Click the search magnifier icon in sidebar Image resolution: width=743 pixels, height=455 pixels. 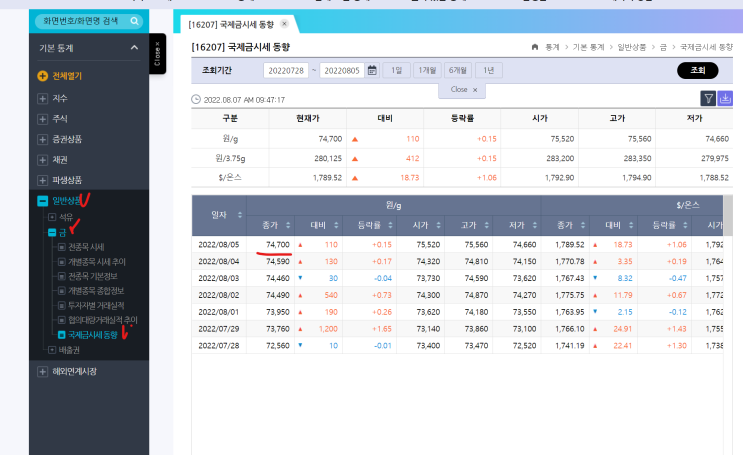[x=135, y=21]
